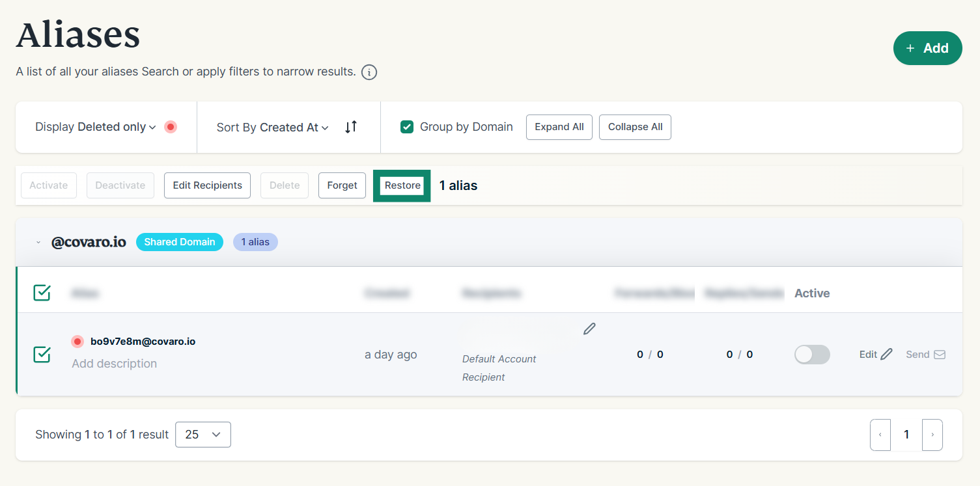Click the disabled Delete button
Viewport: 980px width, 486px height.
(285, 185)
